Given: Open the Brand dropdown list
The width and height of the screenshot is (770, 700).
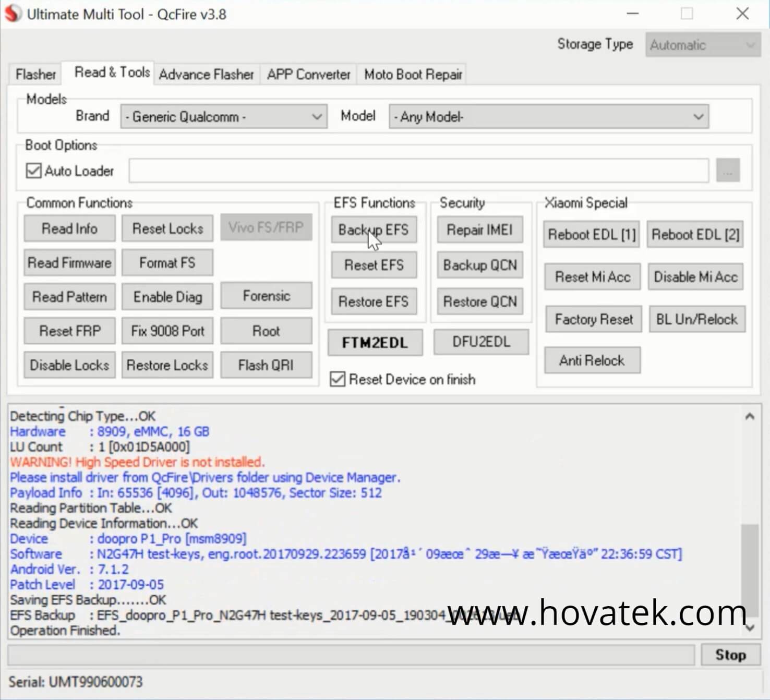Looking at the screenshot, I should [x=224, y=116].
